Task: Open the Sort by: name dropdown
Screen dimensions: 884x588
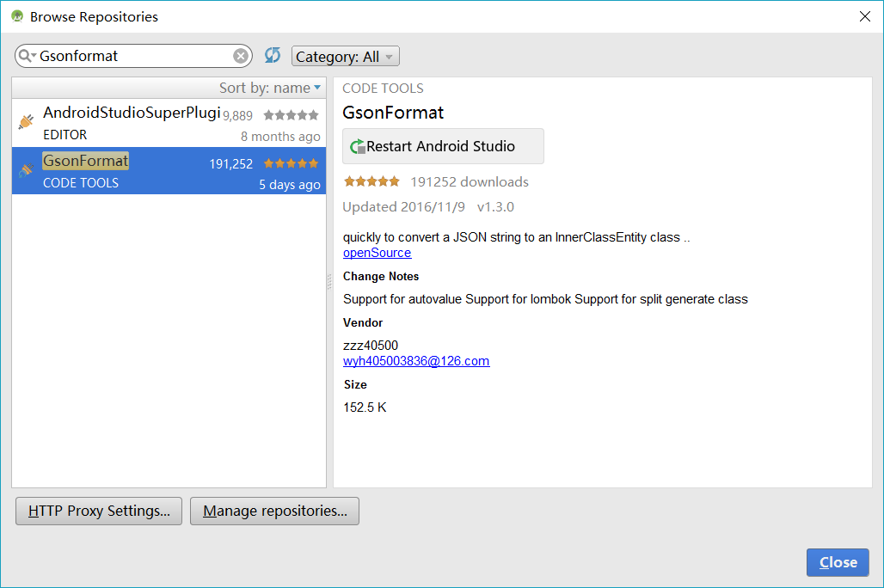Action: point(270,88)
